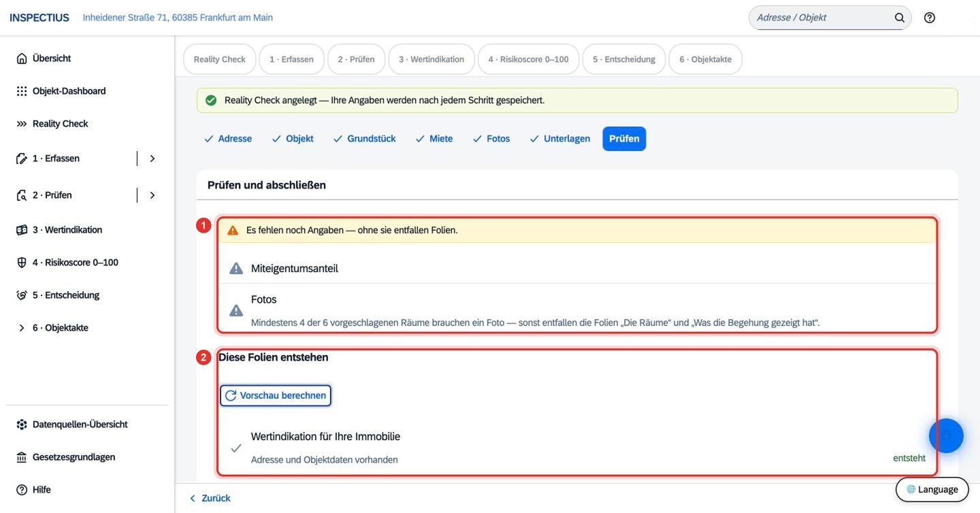
Task: Click the Zurück link at bottom
Action: tap(210, 498)
